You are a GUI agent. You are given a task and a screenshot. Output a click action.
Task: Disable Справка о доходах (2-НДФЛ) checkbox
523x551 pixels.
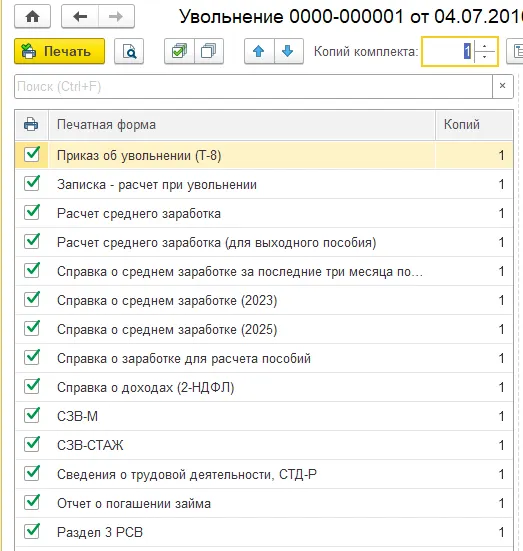(32, 386)
